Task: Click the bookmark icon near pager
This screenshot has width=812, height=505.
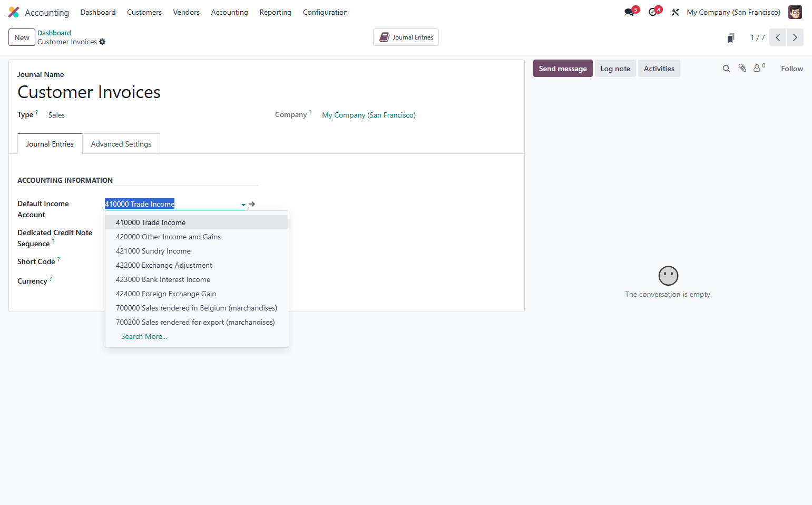Action: click(x=731, y=38)
